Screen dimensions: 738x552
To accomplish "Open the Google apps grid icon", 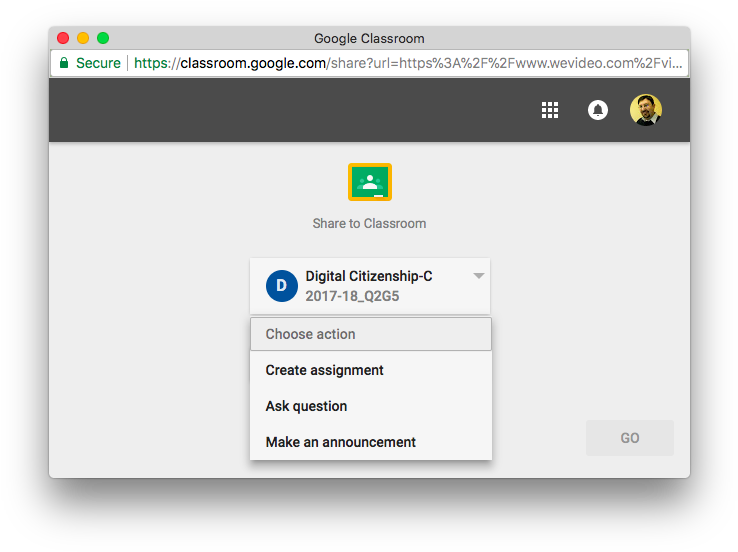I will pos(550,110).
